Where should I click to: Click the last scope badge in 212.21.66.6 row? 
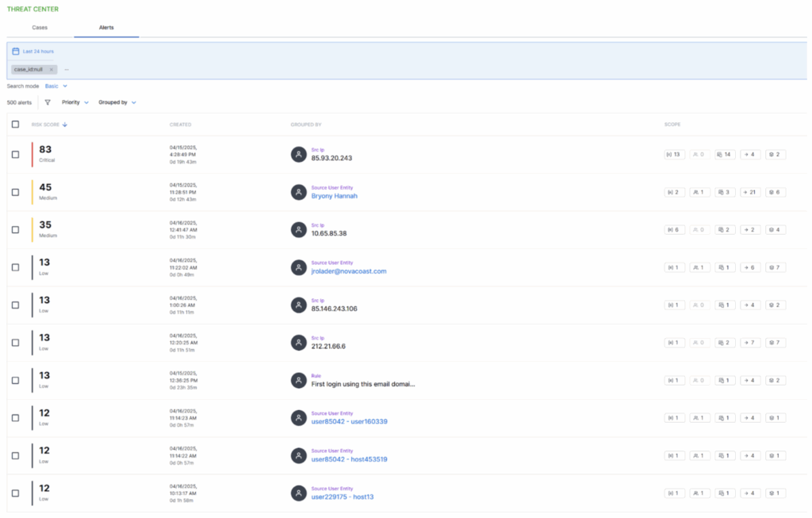pos(776,343)
